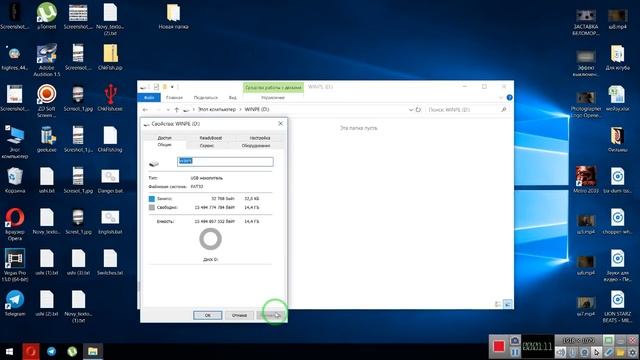Switch to the Сервис properties tab

point(207,145)
